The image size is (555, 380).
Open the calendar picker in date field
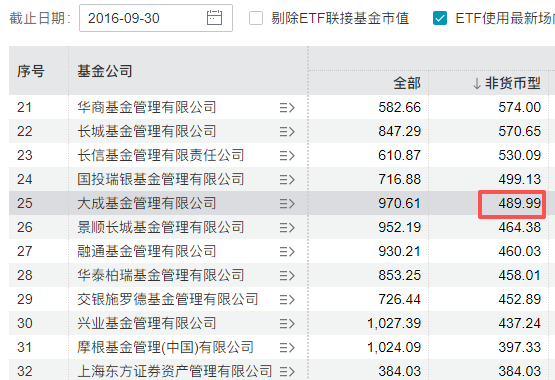pyautogui.click(x=214, y=18)
